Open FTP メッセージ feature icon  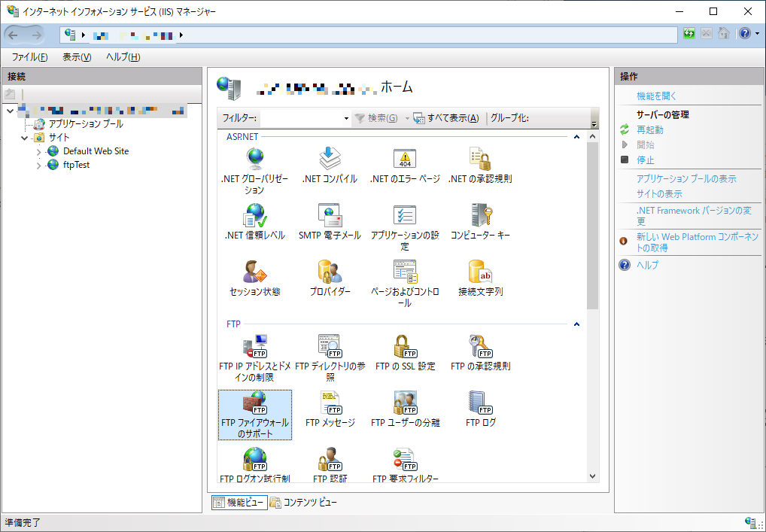330,409
